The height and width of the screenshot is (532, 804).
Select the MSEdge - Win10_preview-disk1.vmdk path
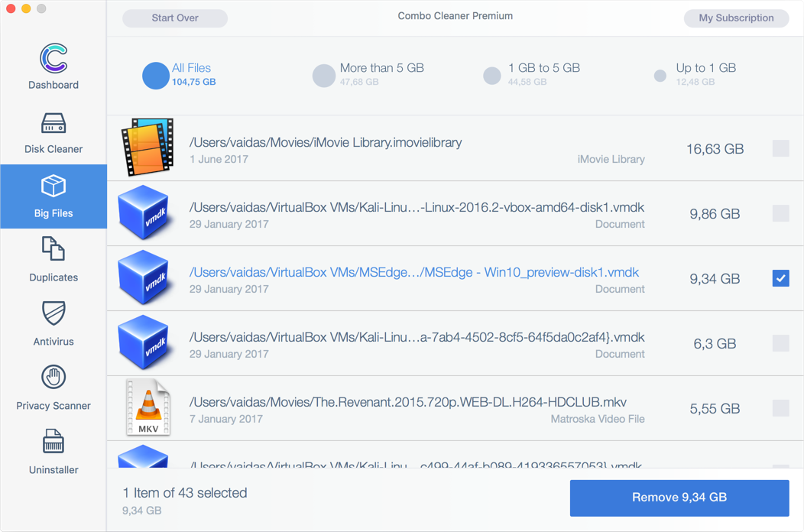[414, 272]
